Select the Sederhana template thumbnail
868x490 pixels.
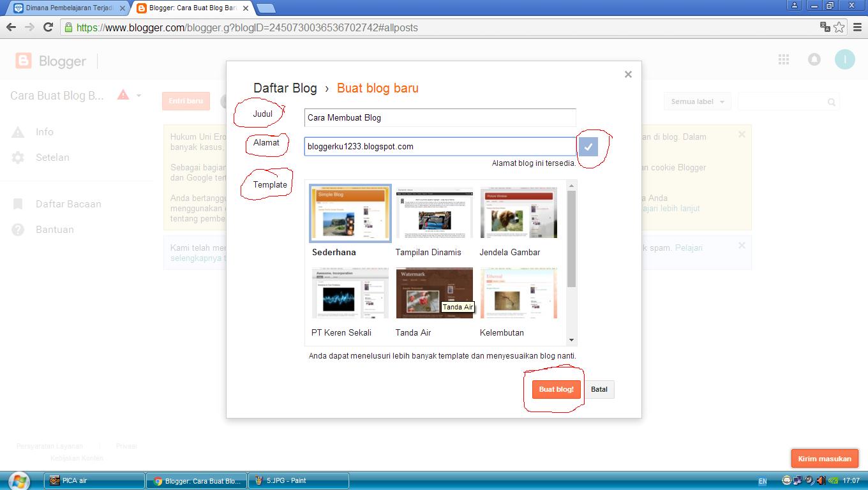(350, 214)
